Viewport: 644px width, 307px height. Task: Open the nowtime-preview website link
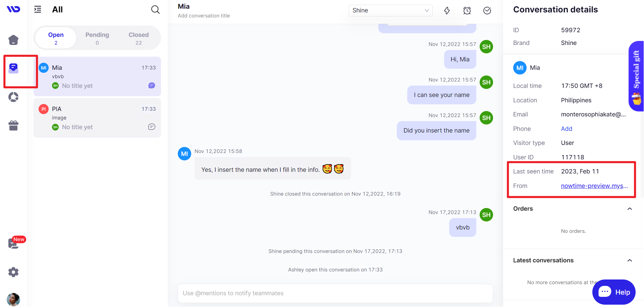(x=594, y=186)
